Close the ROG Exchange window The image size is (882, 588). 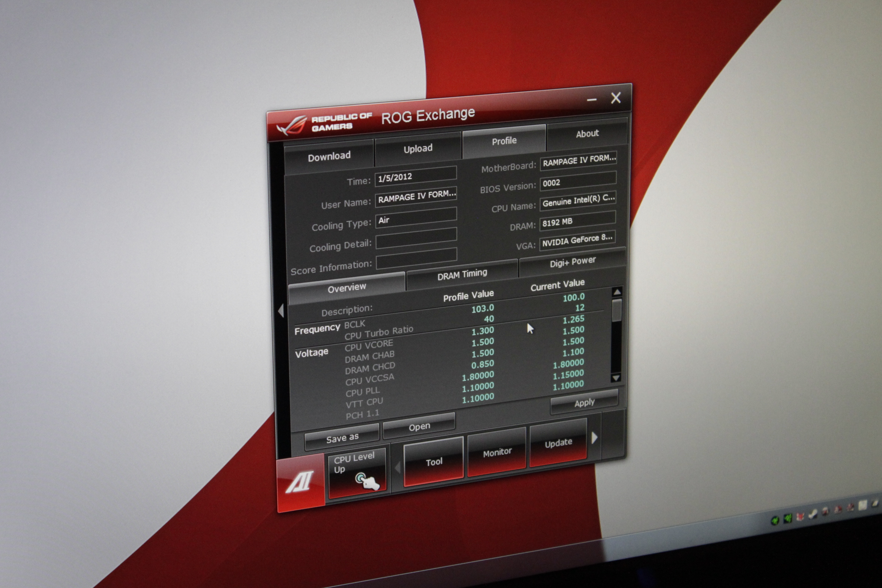(x=616, y=98)
